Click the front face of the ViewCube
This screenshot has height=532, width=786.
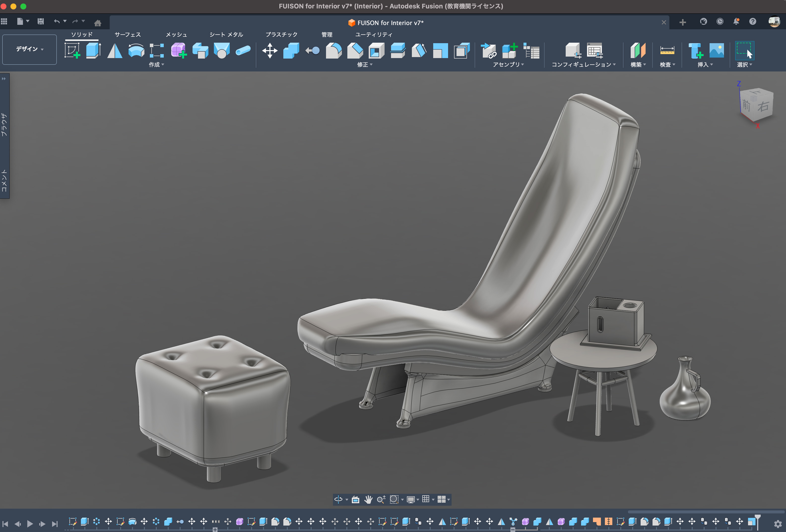(746, 106)
